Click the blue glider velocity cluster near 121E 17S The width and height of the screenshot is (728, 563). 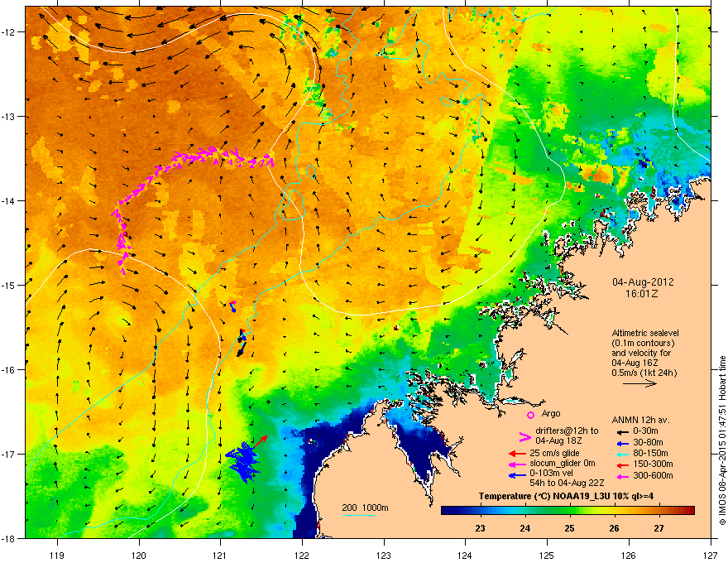tap(243, 462)
